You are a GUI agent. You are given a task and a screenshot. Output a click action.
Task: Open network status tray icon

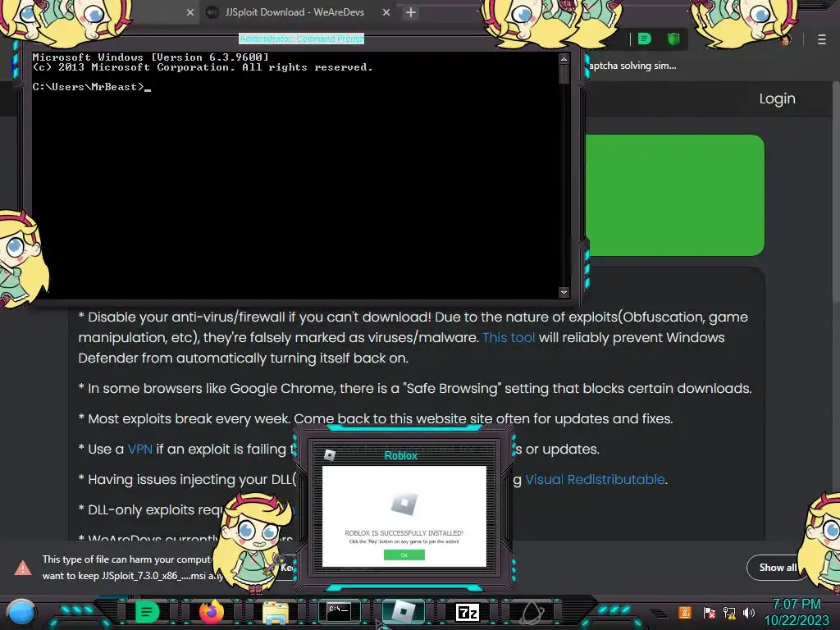pos(729,612)
